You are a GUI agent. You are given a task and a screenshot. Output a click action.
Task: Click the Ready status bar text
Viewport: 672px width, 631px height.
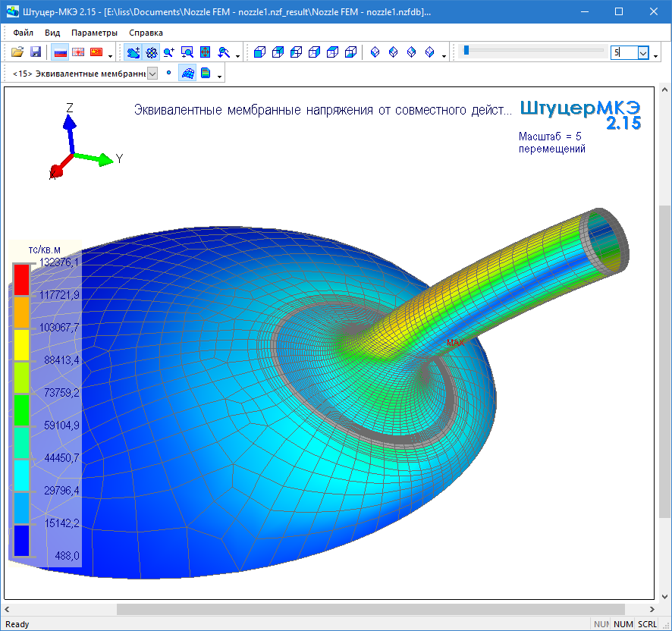click(17, 624)
